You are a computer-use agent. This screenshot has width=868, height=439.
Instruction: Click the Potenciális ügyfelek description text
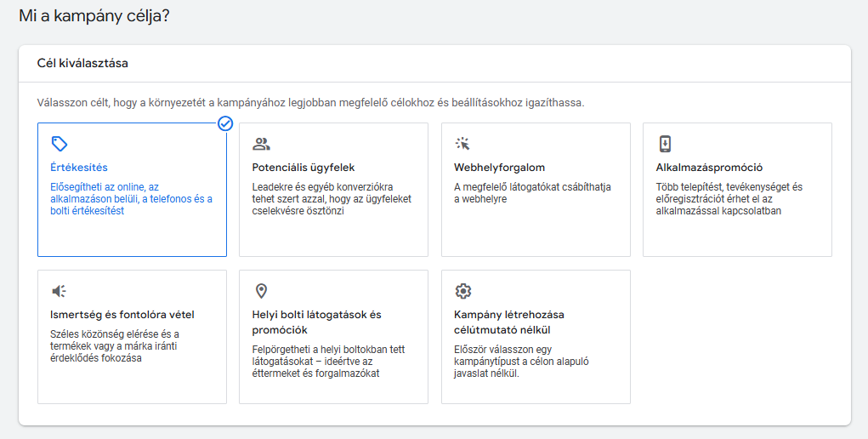332,199
